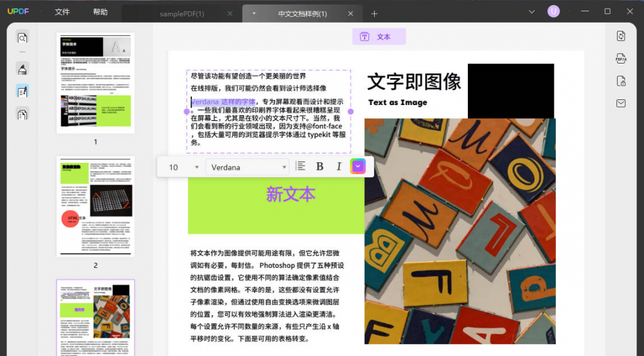Open the reader/search view mode icon
The height and width of the screenshot is (356, 644).
coord(23,38)
